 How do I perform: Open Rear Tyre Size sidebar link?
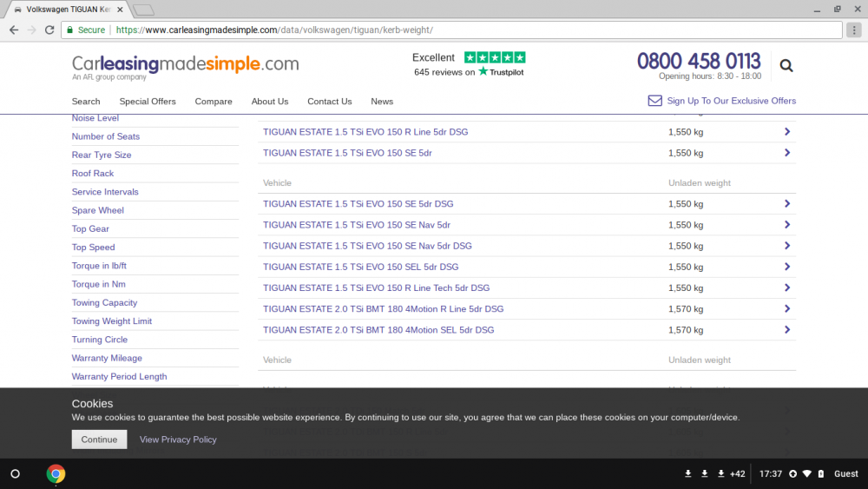point(102,155)
